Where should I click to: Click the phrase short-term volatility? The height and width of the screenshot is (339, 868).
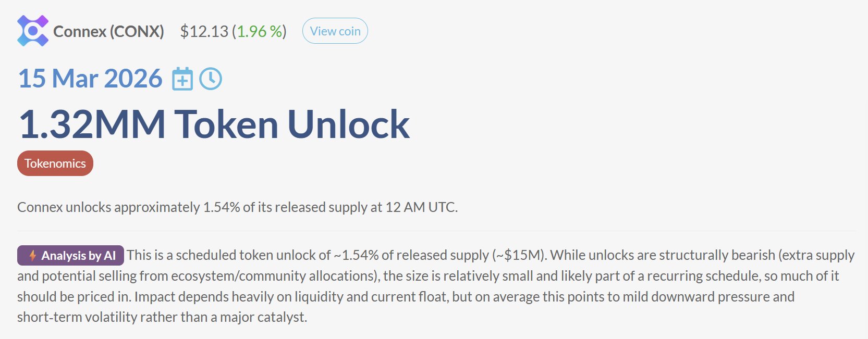(x=79, y=317)
